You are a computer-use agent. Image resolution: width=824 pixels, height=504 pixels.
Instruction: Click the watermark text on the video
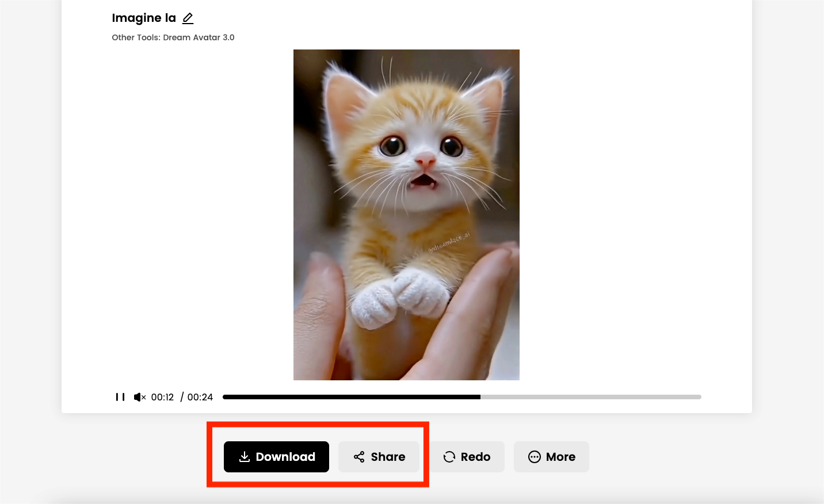coord(449,242)
